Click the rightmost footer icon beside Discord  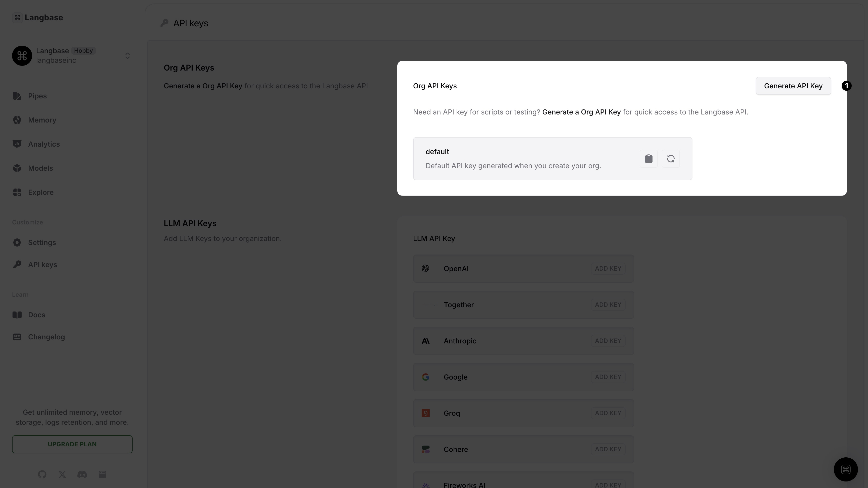[102, 474]
